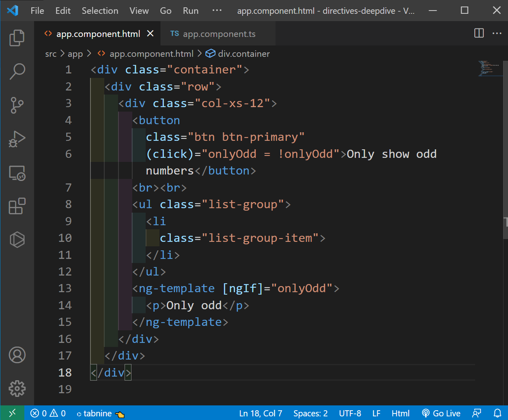Click the "btn btn-primary" text on line 5

point(246,137)
